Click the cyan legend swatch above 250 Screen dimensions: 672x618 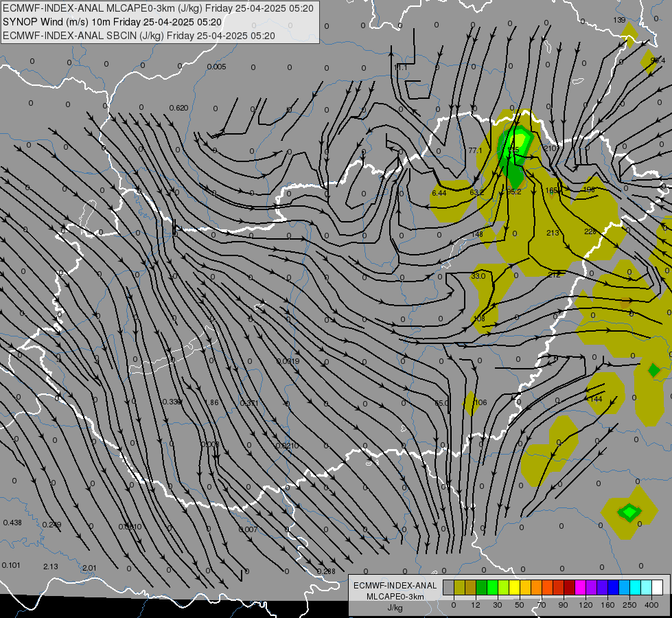point(635,587)
